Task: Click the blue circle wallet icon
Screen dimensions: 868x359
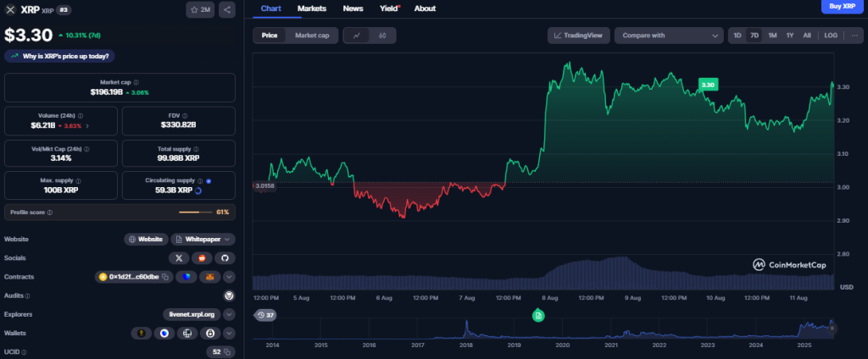Action: pos(164,333)
